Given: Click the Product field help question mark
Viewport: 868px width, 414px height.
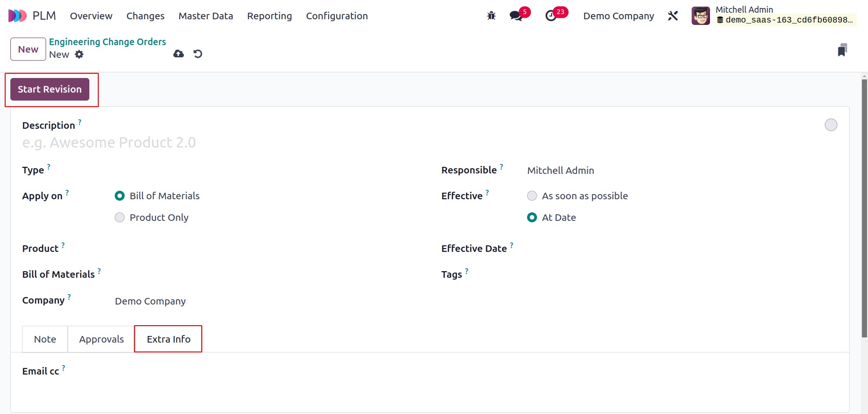Looking at the screenshot, I should (x=63, y=245).
